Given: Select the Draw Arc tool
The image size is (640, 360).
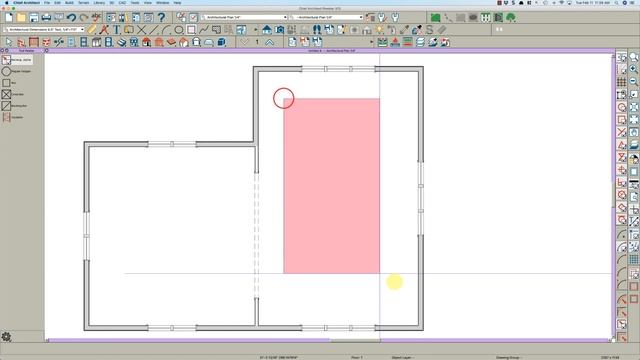Looking at the screenshot, I should (x=166, y=30).
